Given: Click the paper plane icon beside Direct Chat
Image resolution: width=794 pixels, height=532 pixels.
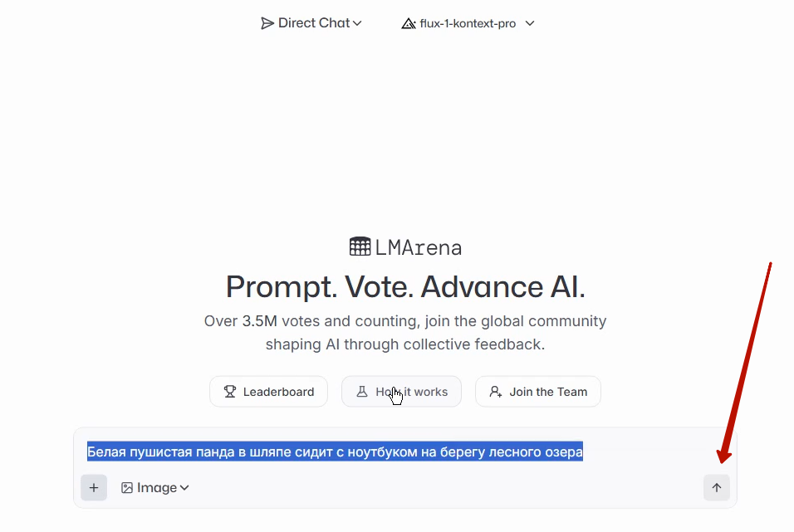Looking at the screenshot, I should tap(267, 23).
